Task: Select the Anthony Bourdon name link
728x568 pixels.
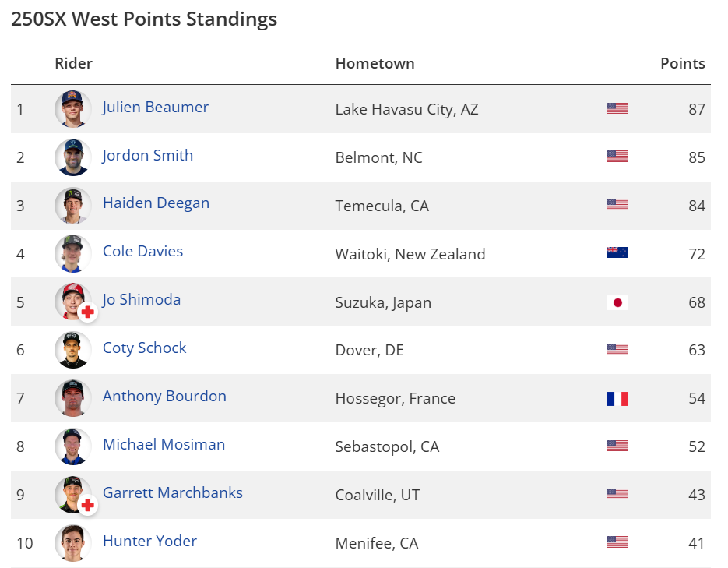Action: [164, 397]
